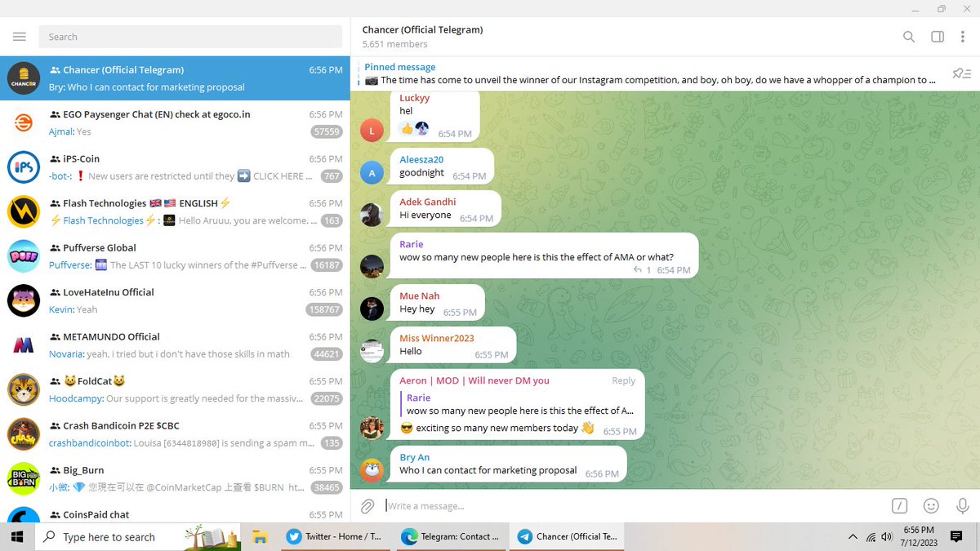Open LoveHateInu Official chat
Image resolution: width=980 pixels, height=551 pixels.
tap(175, 300)
